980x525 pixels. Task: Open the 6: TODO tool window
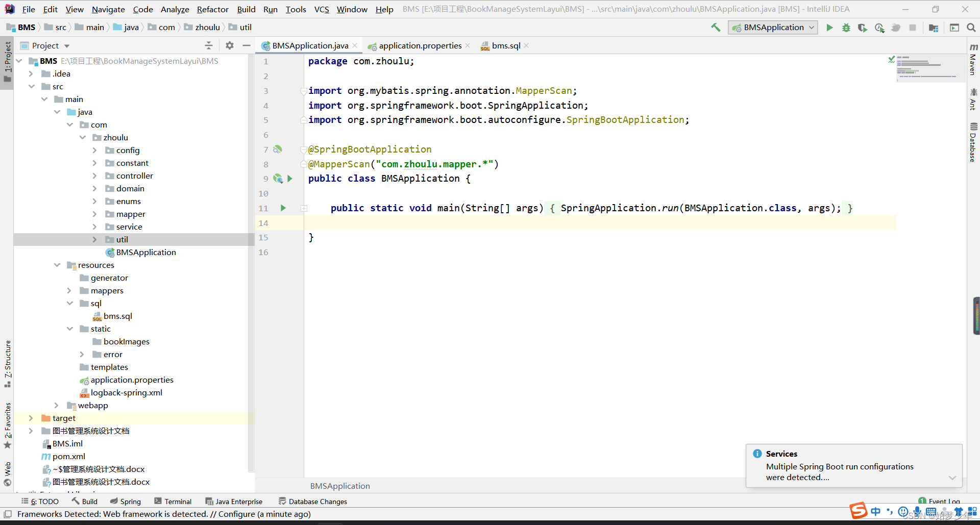point(40,502)
